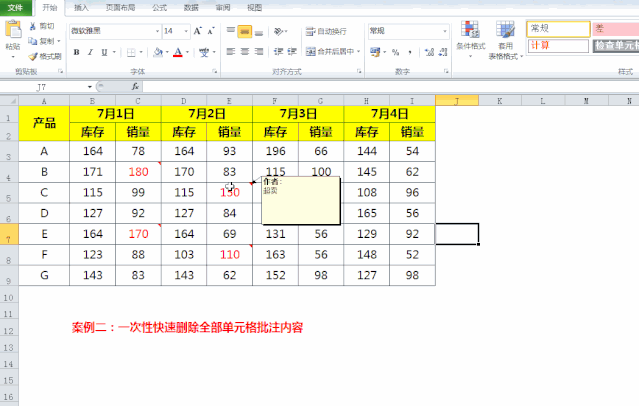Apply font color red A icon

tap(178, 52)
